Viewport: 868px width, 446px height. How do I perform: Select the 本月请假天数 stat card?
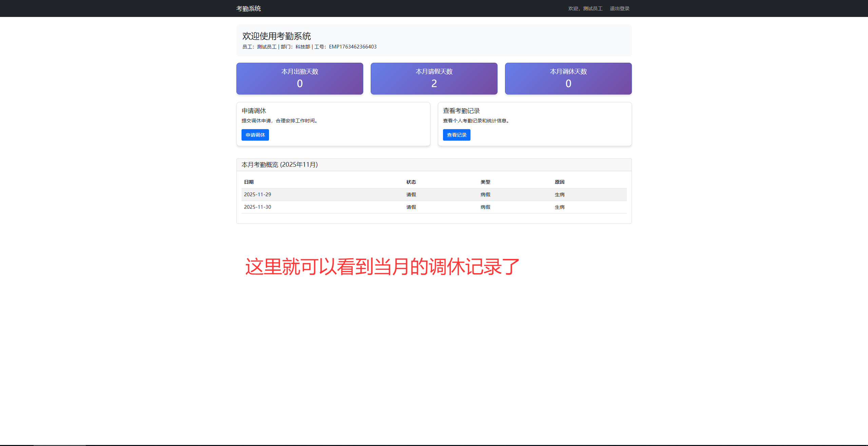coord(434,78)
